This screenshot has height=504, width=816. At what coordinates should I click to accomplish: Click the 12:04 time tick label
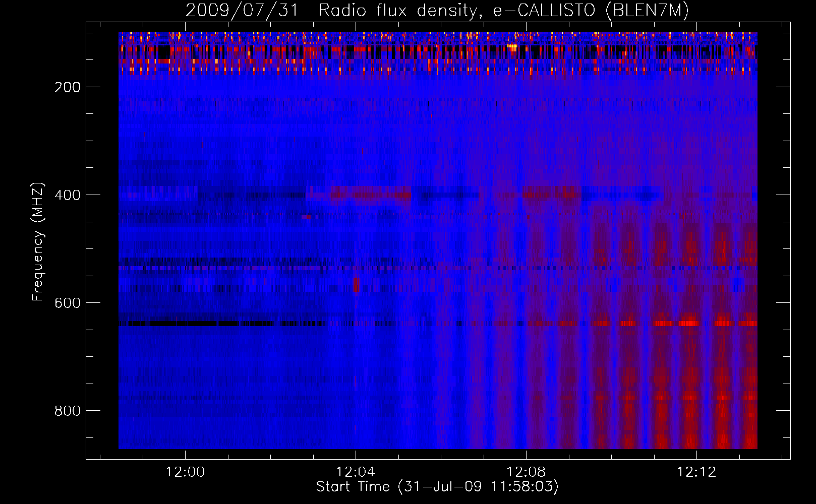pyautogui.click(x=356, y=472)
